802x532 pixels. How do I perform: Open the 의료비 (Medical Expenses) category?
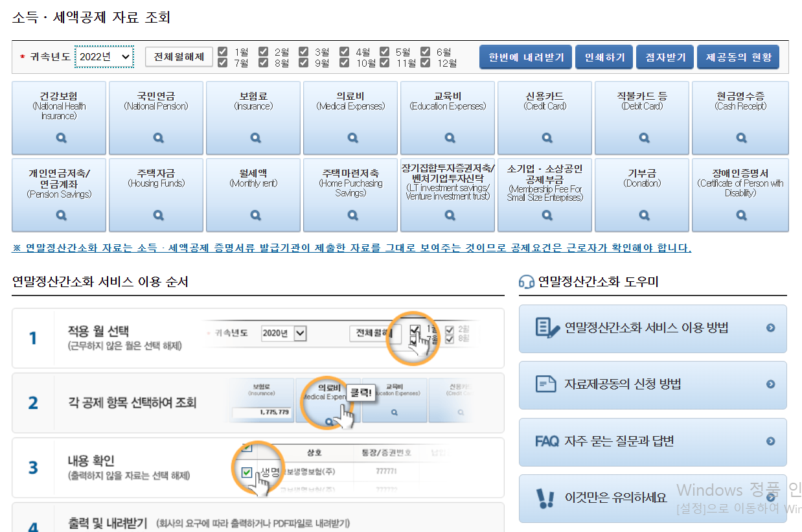(x=350, y=118)
